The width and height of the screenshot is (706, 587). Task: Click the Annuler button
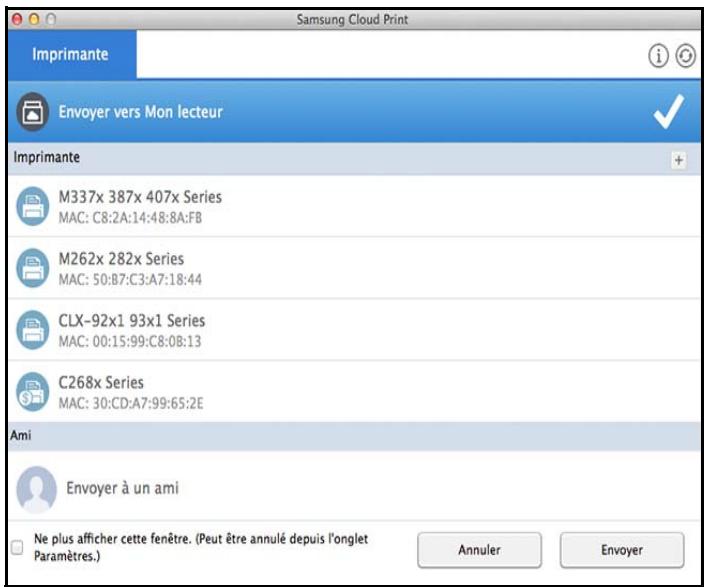[x=479, y=550]
